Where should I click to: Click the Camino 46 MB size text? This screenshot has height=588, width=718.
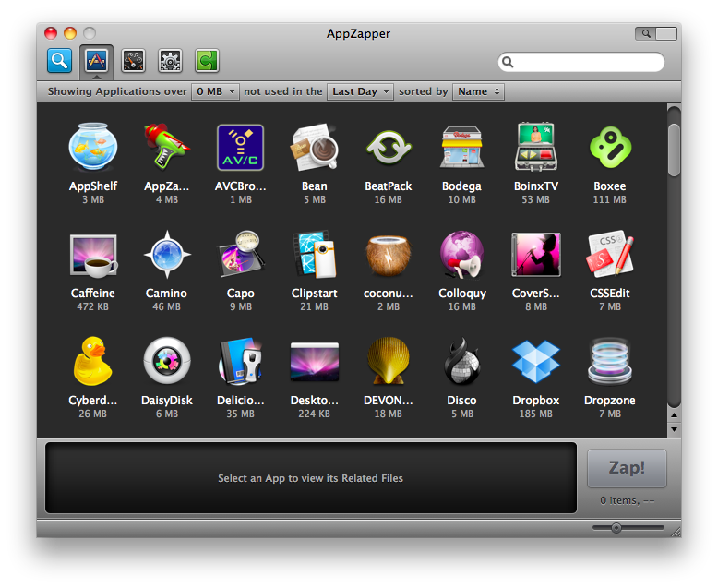(x=166, y=306)
